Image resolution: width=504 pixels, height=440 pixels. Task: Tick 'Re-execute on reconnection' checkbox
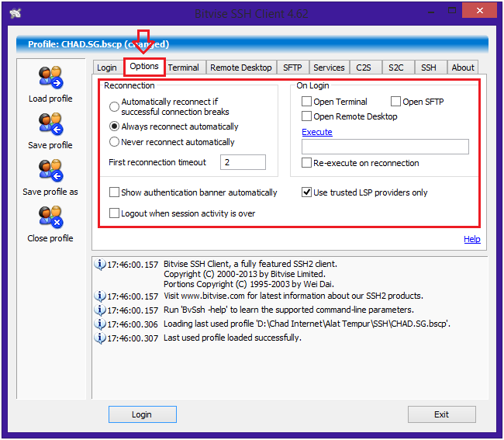[x=306, y=163]
